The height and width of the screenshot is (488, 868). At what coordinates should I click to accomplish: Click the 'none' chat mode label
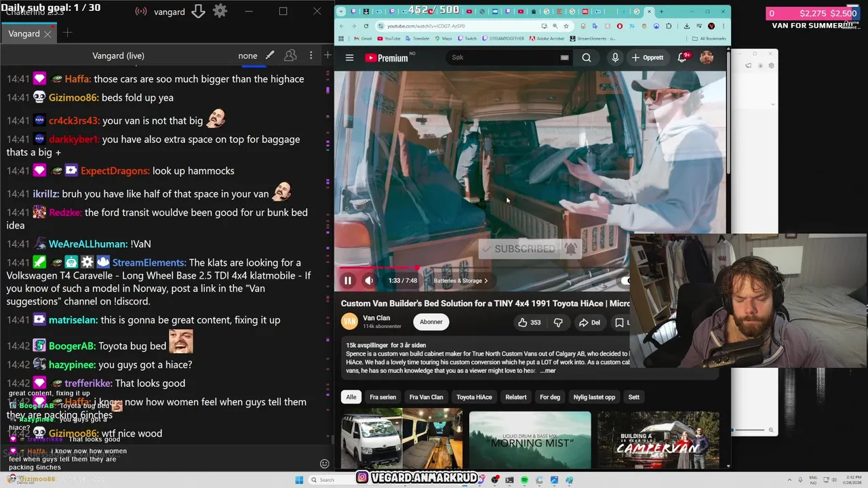pos(248,56)
